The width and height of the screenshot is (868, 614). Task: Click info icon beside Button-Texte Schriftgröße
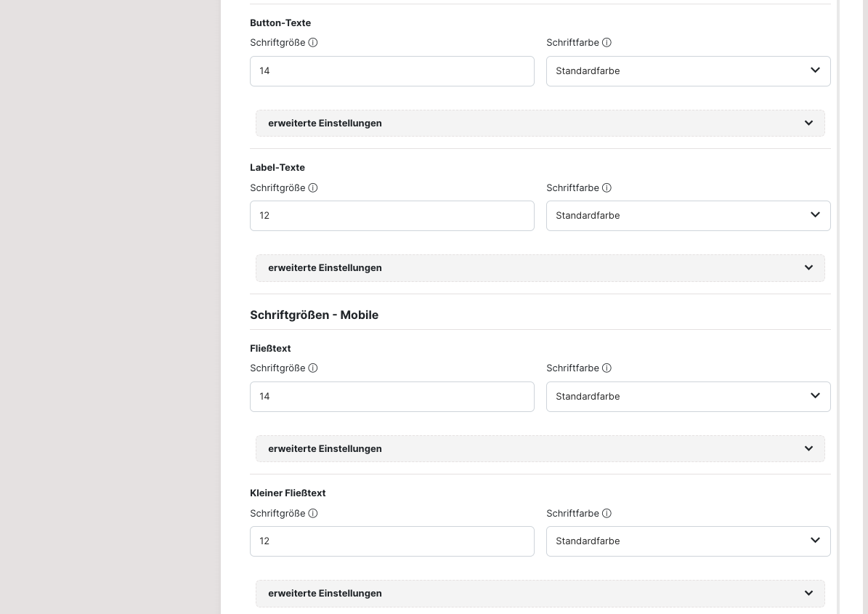click(x=313, y=43)
